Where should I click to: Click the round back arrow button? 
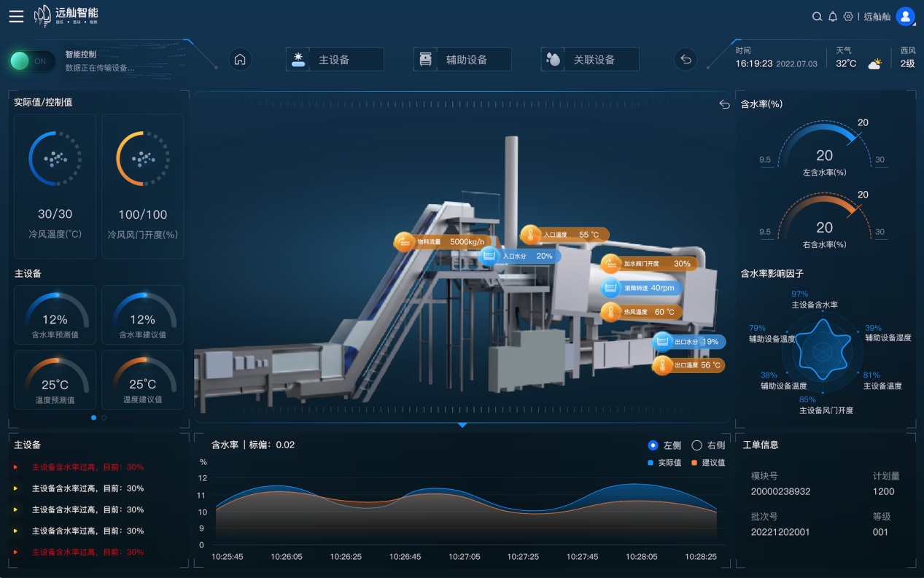[686, 59]
